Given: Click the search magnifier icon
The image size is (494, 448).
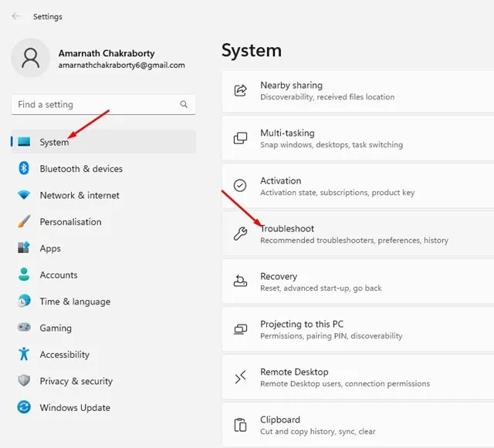Looking at the screenshot, I should click(184, 104).
